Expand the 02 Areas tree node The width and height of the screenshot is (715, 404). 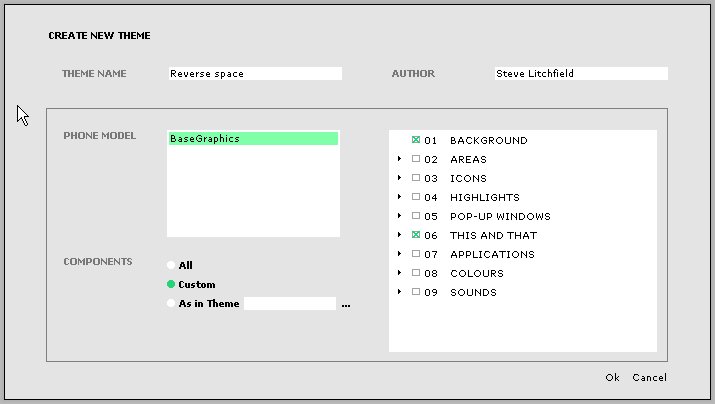[399, 159]
